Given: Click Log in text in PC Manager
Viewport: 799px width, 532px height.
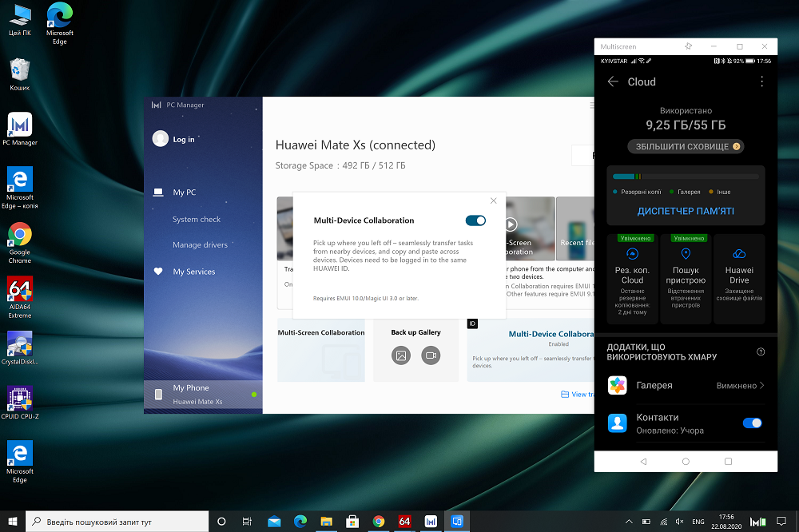Looking at the screenshot, I should (x=184, y=139).
